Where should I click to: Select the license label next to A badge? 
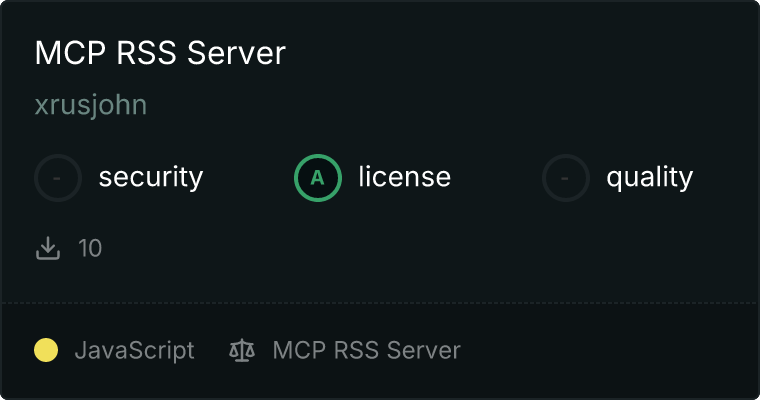click(x=404, y=178)
